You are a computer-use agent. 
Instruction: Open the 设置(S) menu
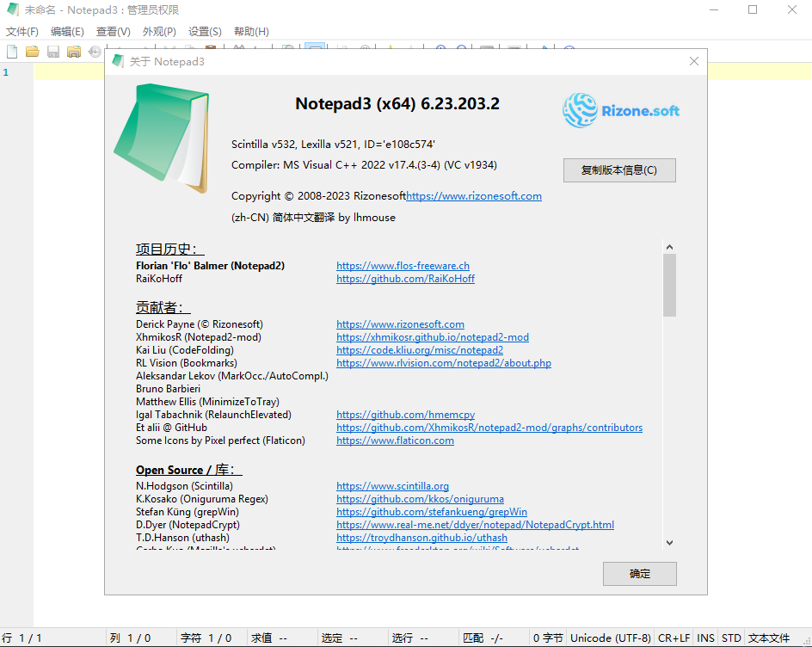[205, 32]
